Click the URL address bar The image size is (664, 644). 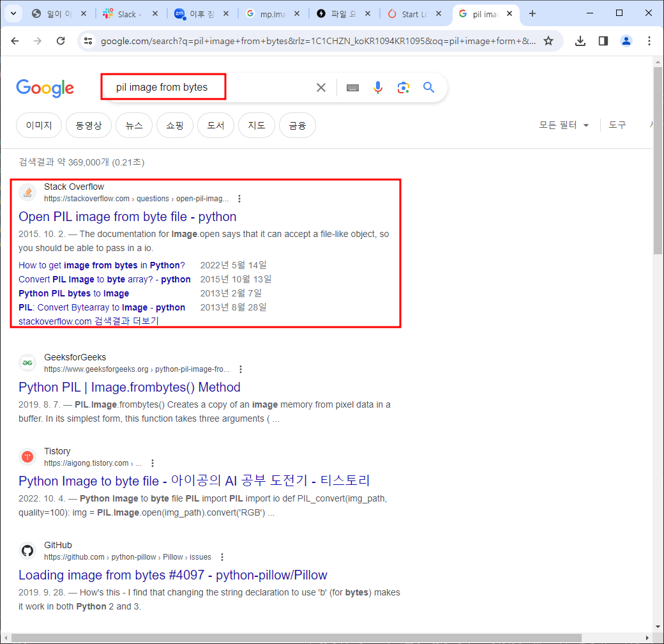click(x=317, y=41)
